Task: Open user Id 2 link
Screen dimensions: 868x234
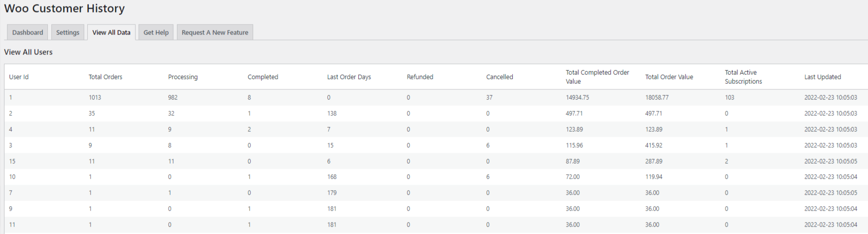Action: click(x=10, y=113)
